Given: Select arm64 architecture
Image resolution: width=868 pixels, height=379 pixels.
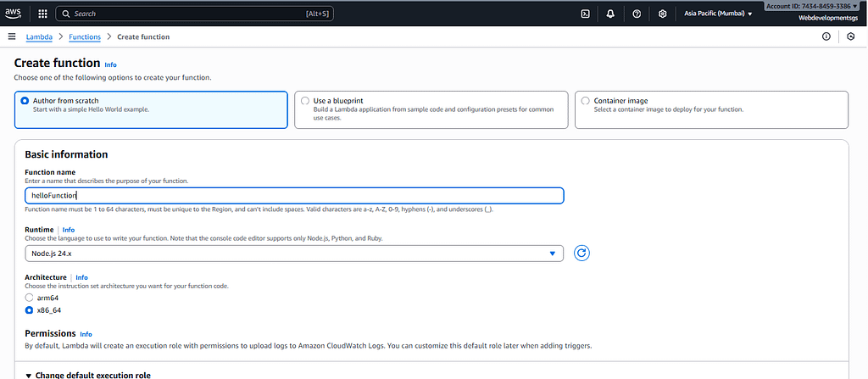Looking at the screenshot, I should click(29, 298).
